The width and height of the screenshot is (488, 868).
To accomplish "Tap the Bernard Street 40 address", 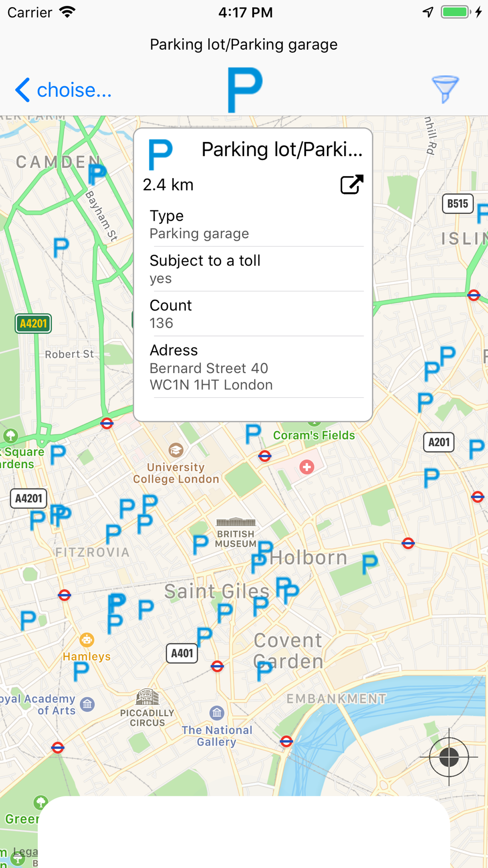I will click(211, 376).
